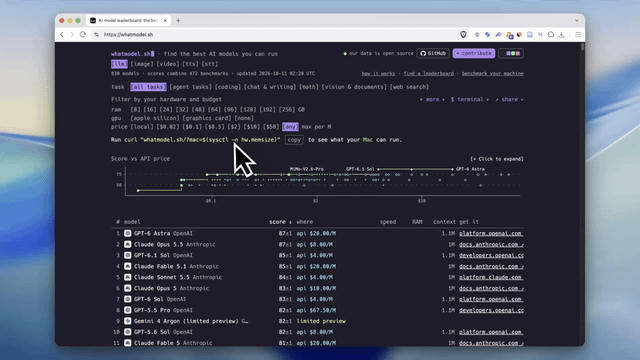This screenshot has width=640, height=360.
Task: Choose [graphics card] GPU option
Action: 207,118
